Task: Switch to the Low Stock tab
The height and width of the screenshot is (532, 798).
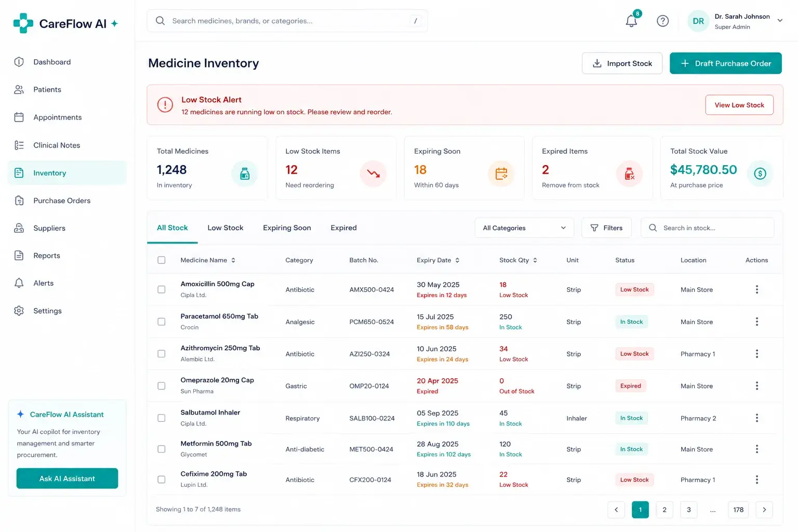Action: [225, 228]
